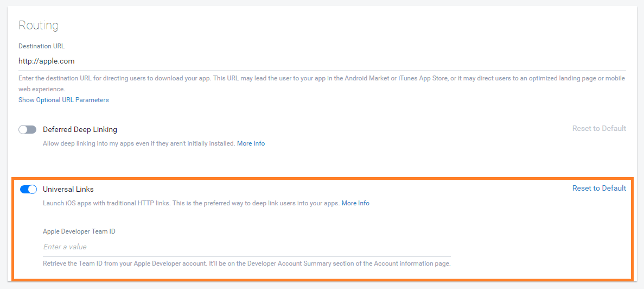The image size is (644, 289).
Task: Click the Apple Developer Team ID label
Action: [79, 231]
